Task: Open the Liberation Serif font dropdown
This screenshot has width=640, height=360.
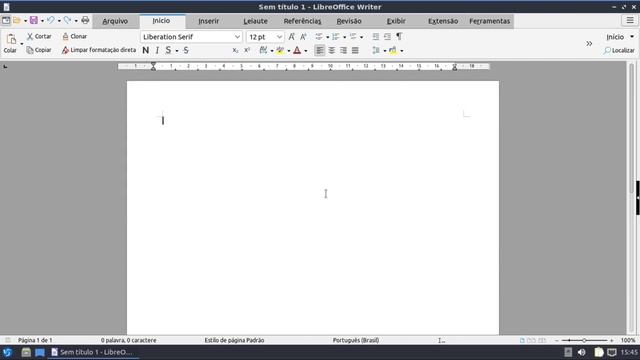Action: click(237, 37)
